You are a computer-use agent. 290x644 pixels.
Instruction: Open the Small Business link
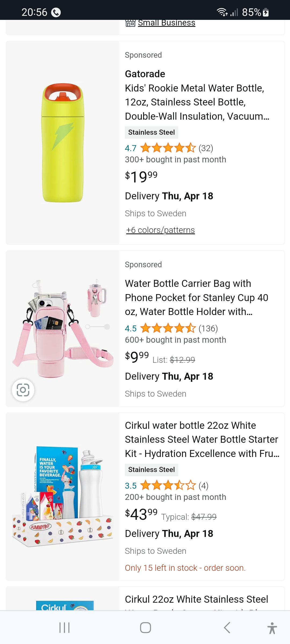pyautogui.click(x=166, y=23)
